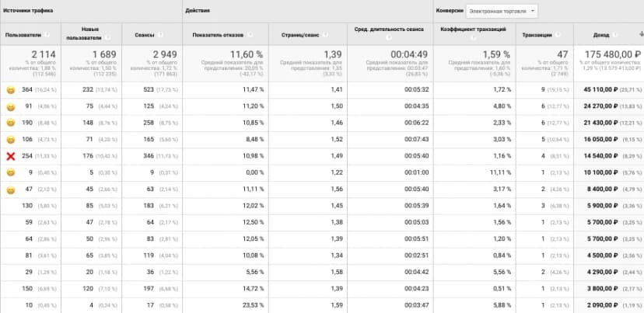
Task: Open help tooltip icon for Показатель отказов
Action: 250,35
